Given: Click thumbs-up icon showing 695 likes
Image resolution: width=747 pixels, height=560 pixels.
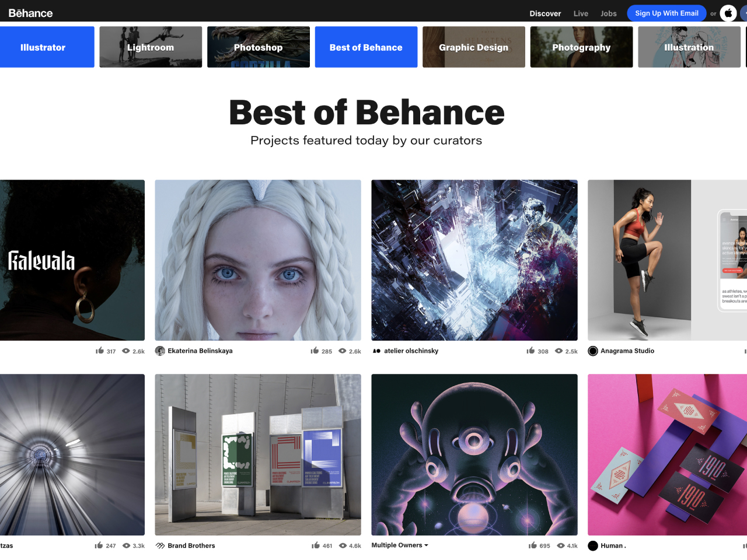Looking at the screenshot, I should (533, 545).
